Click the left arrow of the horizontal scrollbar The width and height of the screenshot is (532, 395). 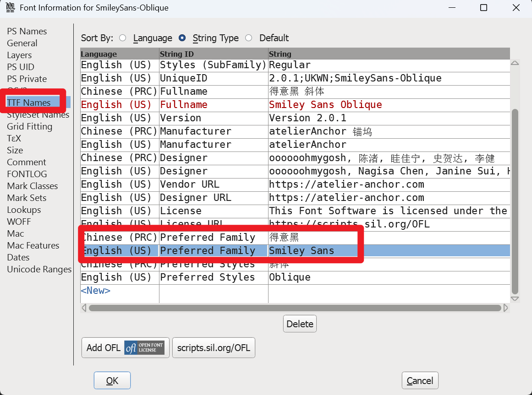tap(84, 308)
